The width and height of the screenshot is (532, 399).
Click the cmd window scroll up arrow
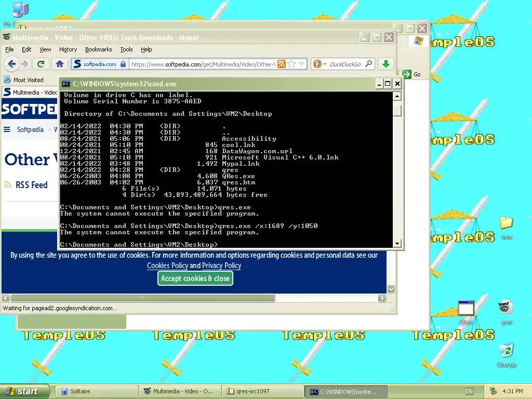397,96
